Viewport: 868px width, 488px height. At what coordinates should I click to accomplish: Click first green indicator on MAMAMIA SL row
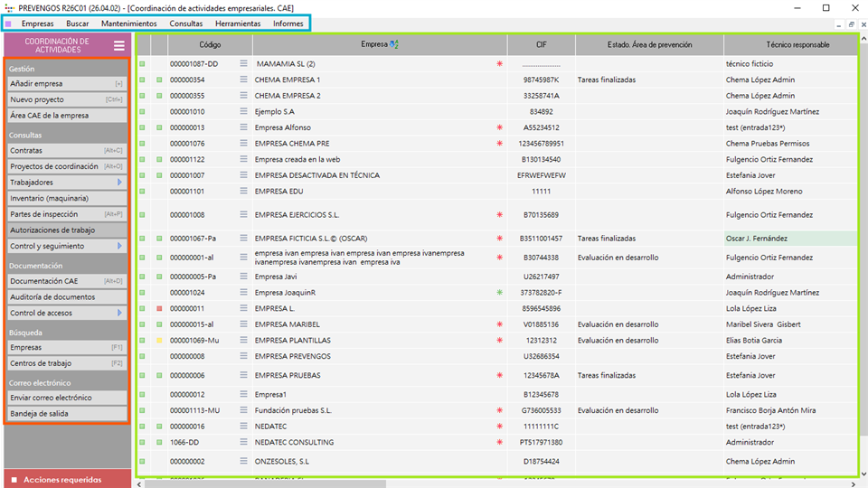[x=142, y=64]
